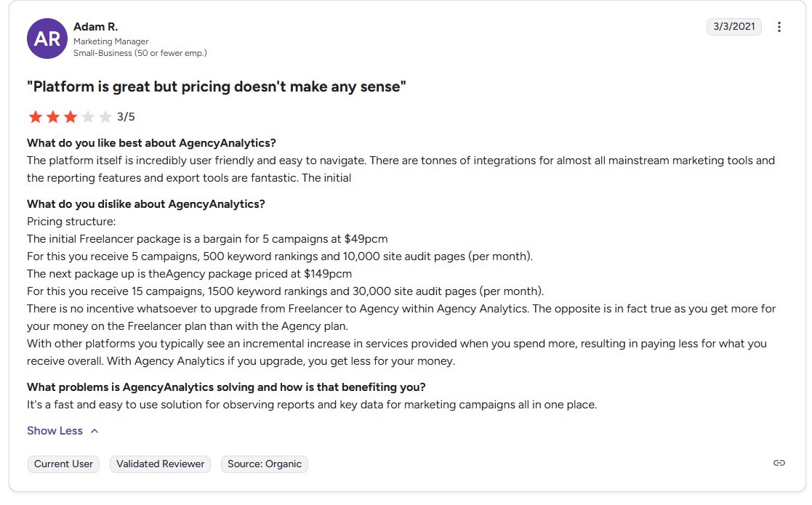Copy the review link via chain icon
Image resolution: width=812 pixels, height=505 pixels.
779,463
